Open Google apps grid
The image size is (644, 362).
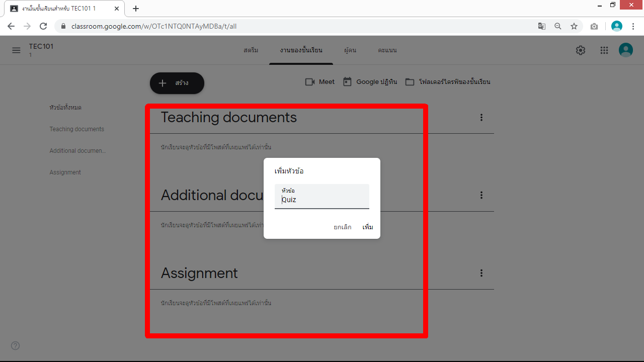pyautogui.click(x=604, y=50)
